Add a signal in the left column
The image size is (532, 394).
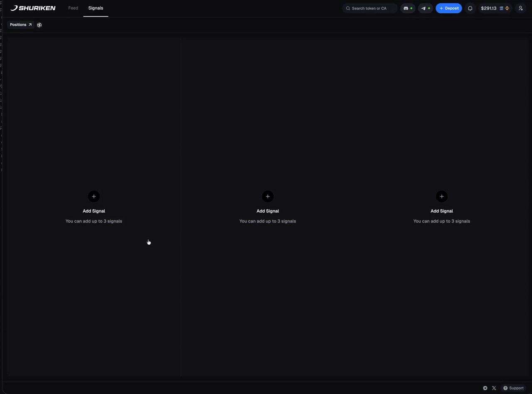94,196
